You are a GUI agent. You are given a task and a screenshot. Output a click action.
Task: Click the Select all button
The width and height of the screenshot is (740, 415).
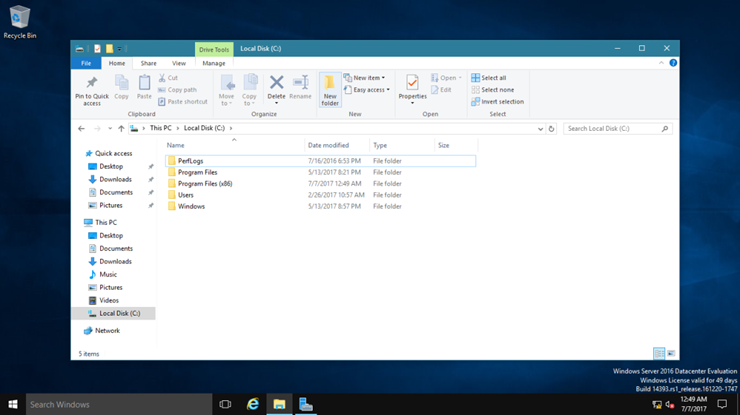[x=489, y=78]
